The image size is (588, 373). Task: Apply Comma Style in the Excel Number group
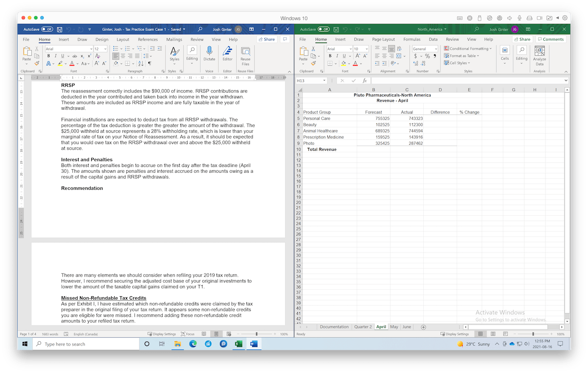pos(435,56)
